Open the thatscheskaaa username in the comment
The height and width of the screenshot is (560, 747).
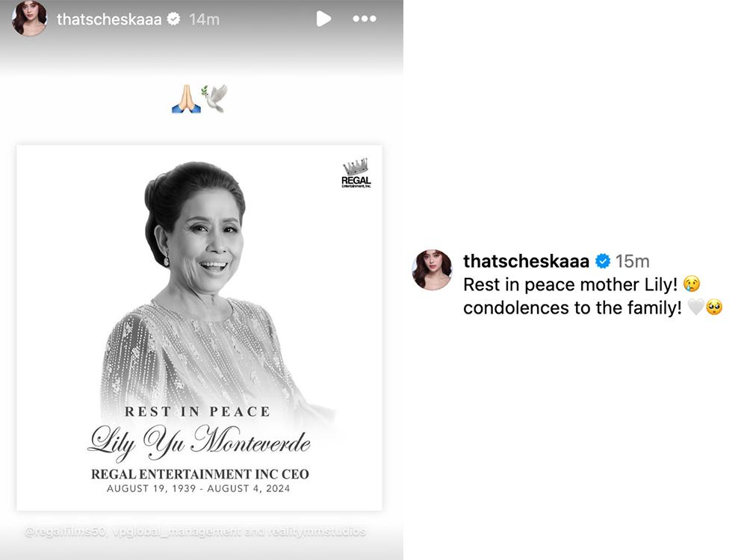[x=527, y=261]
